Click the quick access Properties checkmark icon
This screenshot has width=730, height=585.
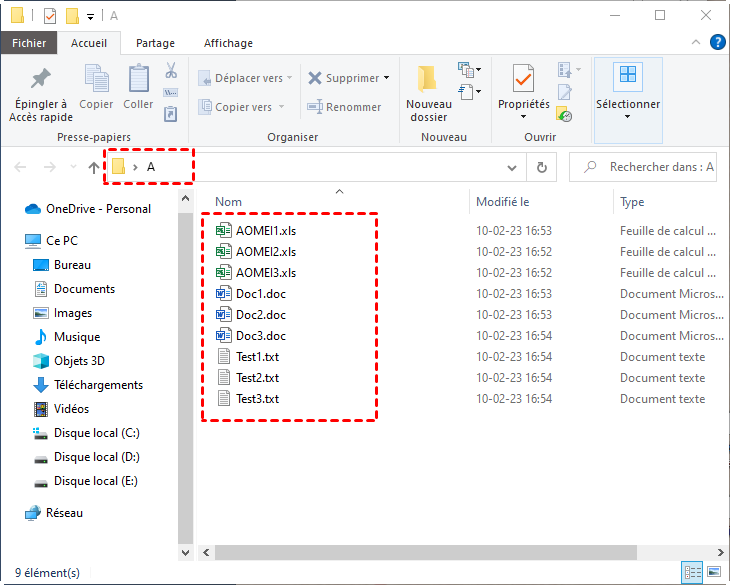click(x=50, y=16)
